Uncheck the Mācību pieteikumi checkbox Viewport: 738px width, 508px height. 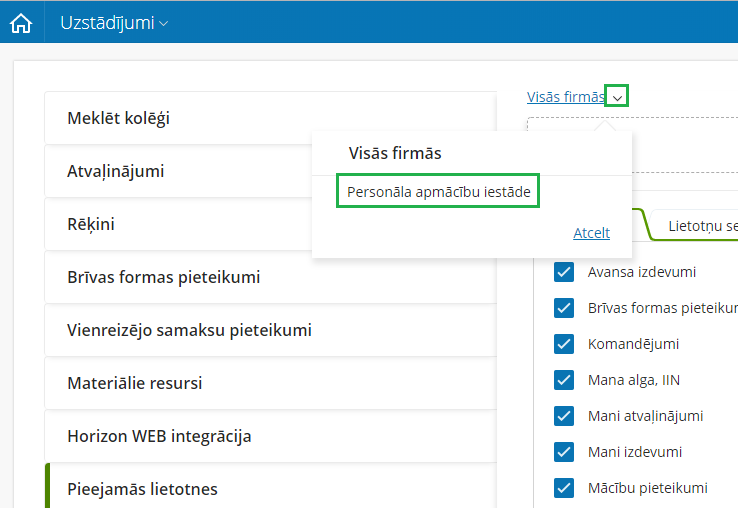[564, 488]
